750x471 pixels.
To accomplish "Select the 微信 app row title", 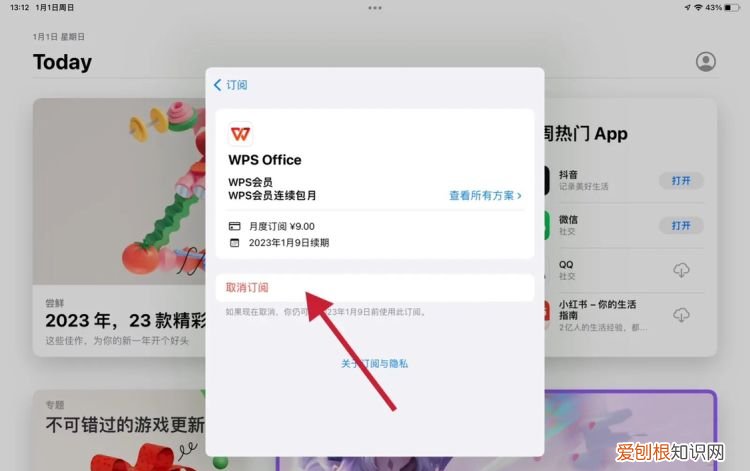I will [568, 219].
